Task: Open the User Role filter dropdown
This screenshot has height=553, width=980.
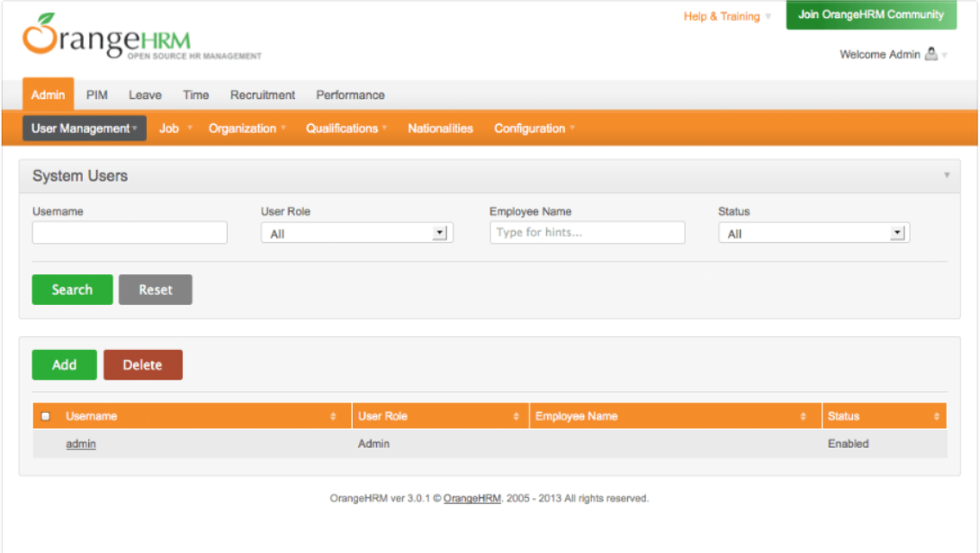Action: pyautogui.click(x=439, y=232)
